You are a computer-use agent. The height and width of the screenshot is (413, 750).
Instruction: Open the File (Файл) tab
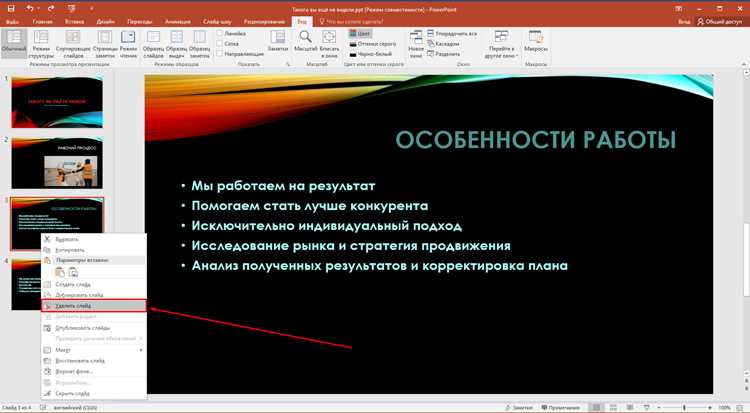point(12,22)
